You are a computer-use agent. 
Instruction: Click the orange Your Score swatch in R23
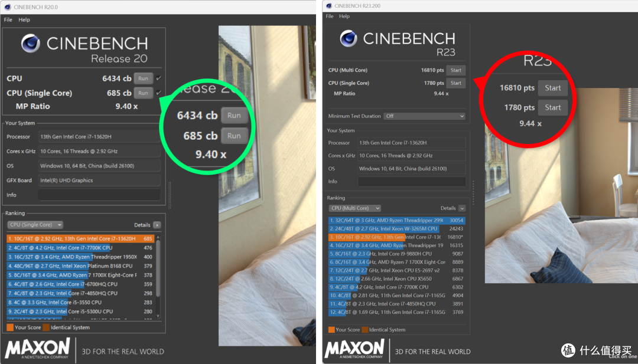tap(331, 330)
